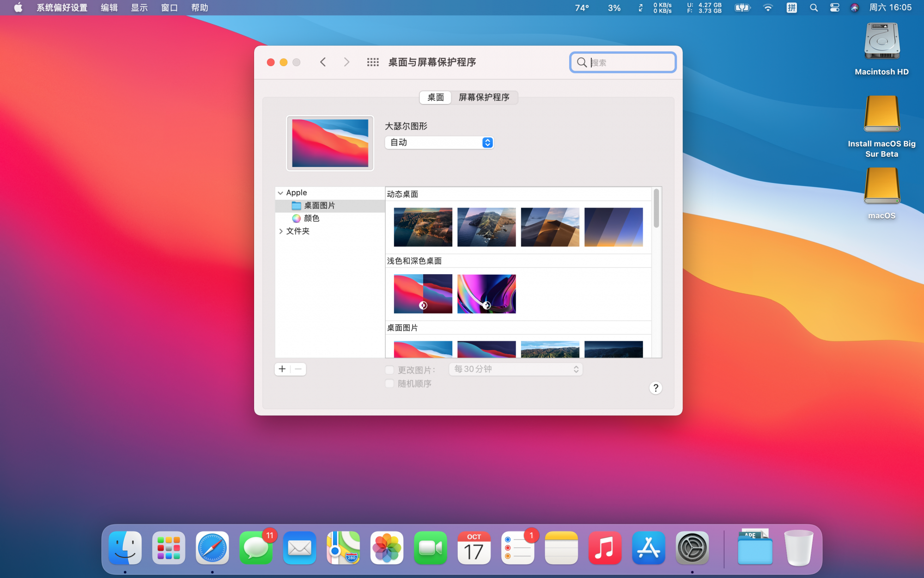Open the Apple menu
The image size is (924, 578).
18,7
